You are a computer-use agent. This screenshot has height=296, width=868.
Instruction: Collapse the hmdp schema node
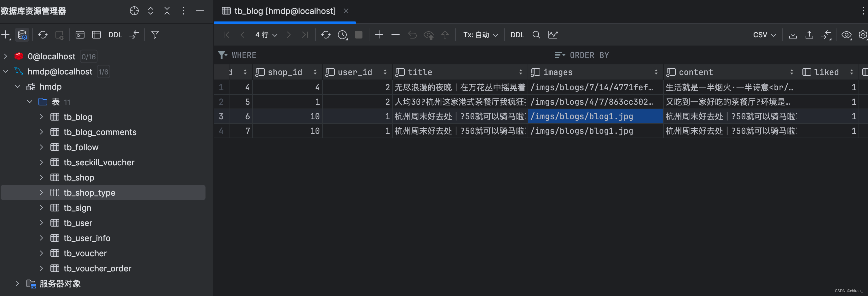(18, 87)
